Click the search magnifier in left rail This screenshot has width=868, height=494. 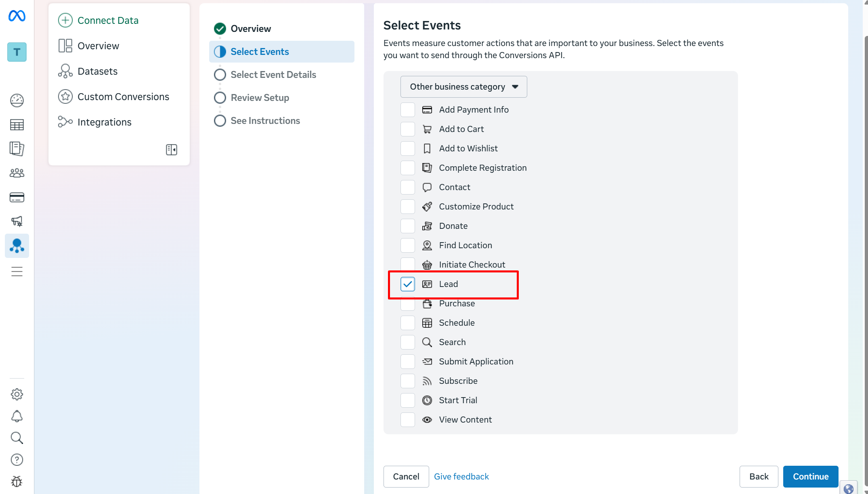17,438
